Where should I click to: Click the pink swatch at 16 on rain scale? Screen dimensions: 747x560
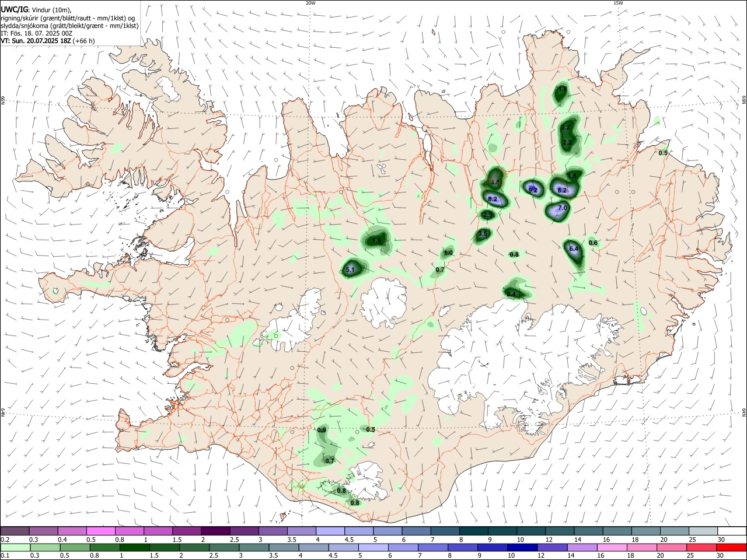pyautogui.click(x=612, y=547)
